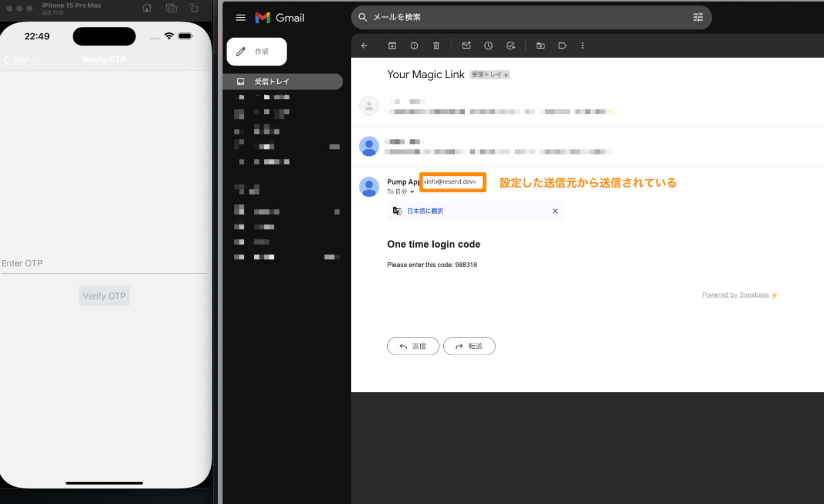Archive this email conversation

392,45
